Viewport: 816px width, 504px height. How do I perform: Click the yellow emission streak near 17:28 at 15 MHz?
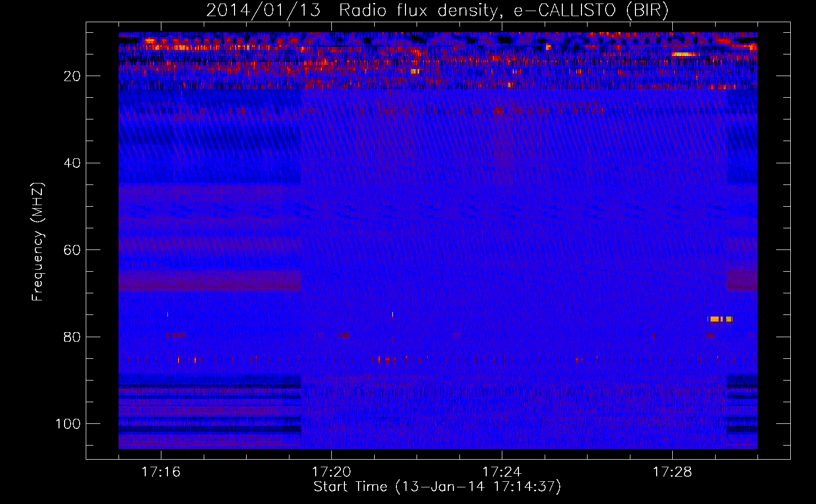click(685, 54)
